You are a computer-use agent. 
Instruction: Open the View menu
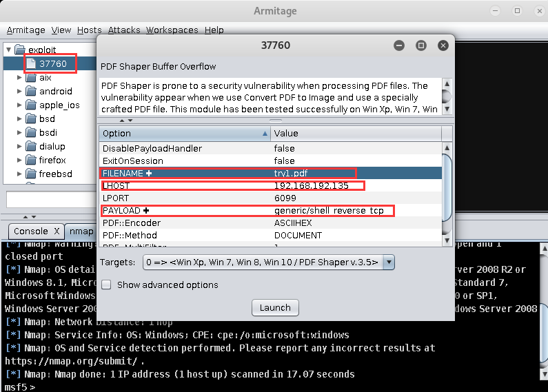click(61, 30)
